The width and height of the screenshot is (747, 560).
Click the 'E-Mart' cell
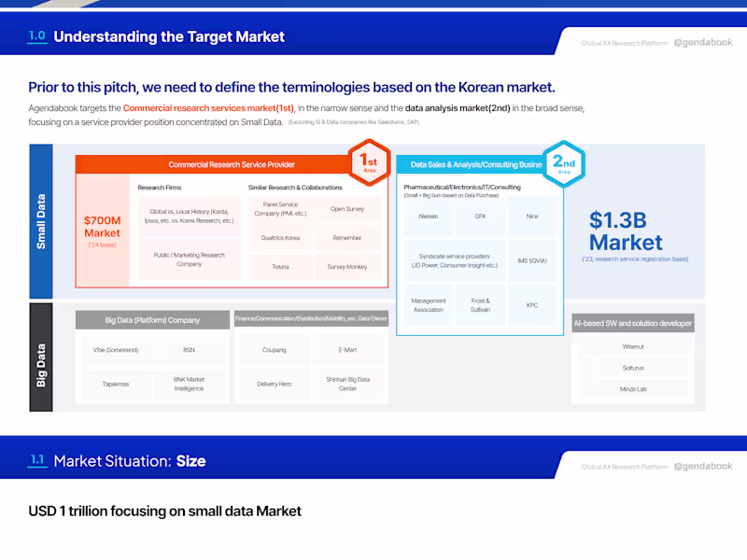pyautogui.click(x=347, y=350)
